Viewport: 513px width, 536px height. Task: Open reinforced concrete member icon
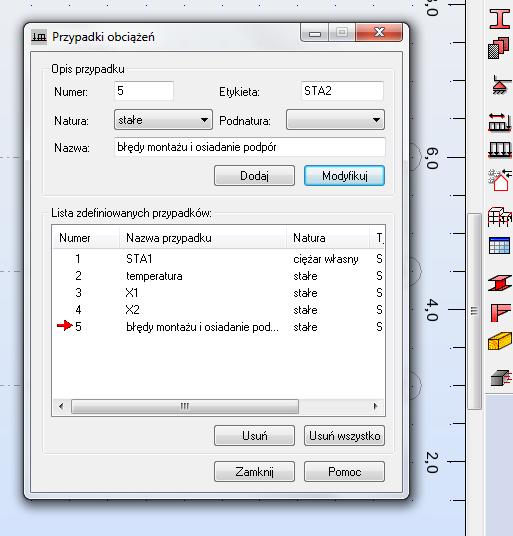coord(501,378)
